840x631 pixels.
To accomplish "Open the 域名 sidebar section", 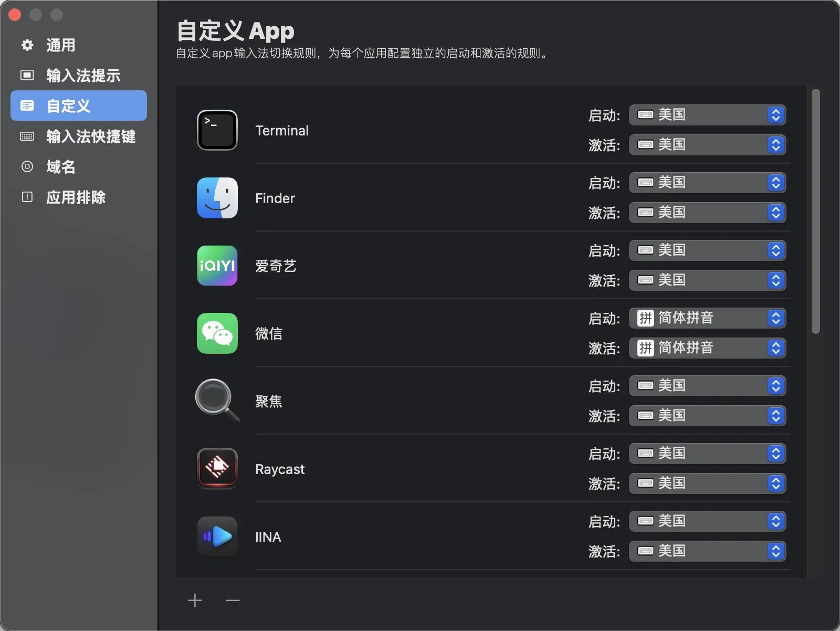I will coord(60,167).
